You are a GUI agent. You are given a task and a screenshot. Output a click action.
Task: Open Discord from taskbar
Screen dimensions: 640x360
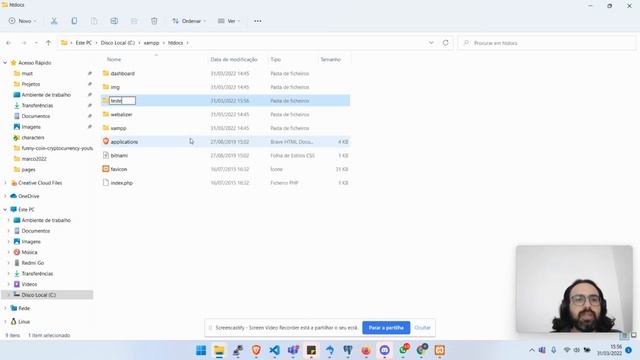[x=384, y=350]
